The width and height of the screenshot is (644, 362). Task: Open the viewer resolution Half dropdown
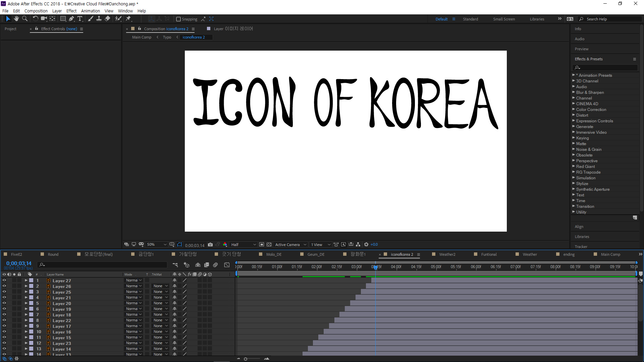click(244, 245)
